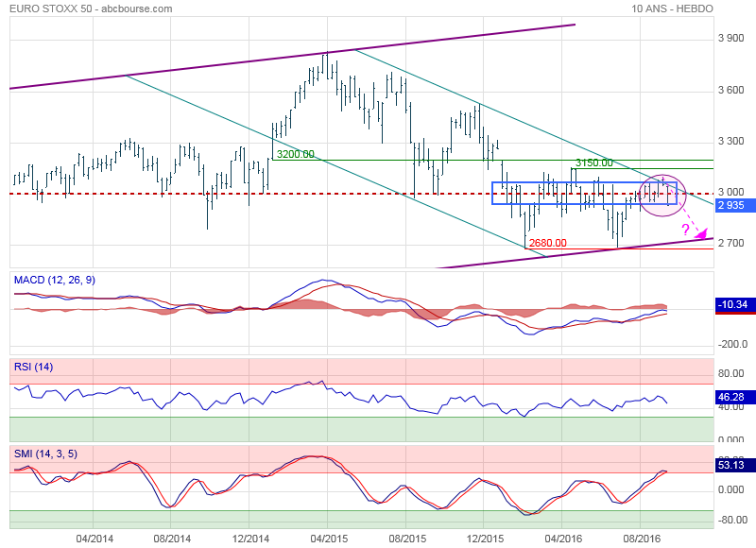Click the blue '2 935' current price tag

pos(735,205)
